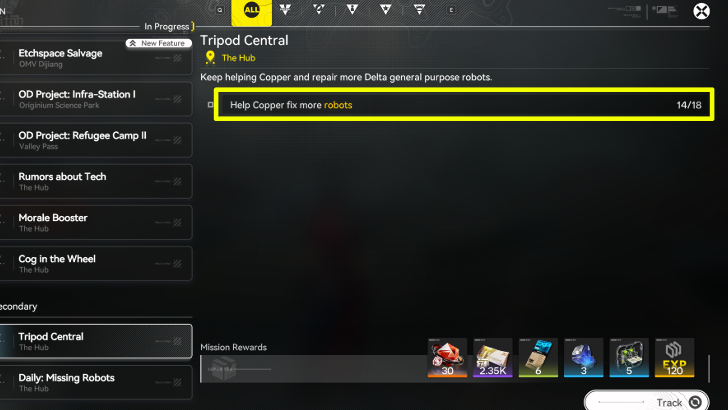View the blue crystal reward showing 3
The image size is (728, 410).
click(x=584, y=358)
